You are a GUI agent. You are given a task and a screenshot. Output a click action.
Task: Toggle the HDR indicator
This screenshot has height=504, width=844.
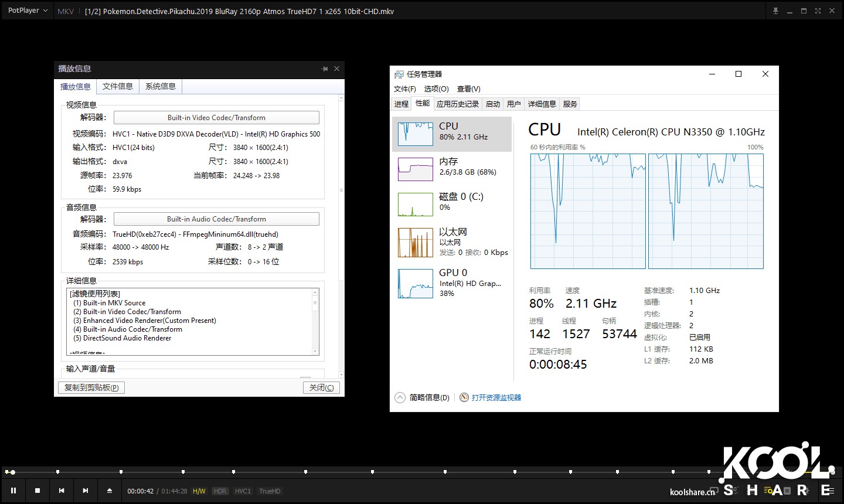click(x=220, y=491)
